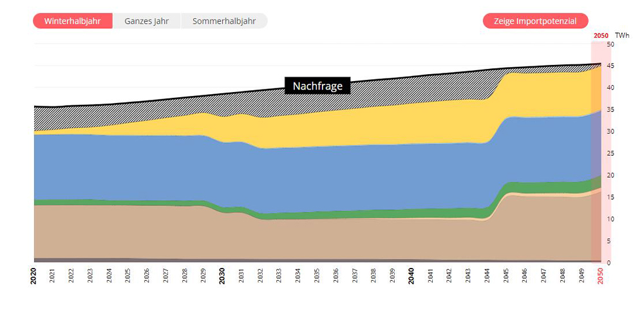Select year 2040 on the timeline axis
Image resolution: width=644 pixels, height=322 pixels.
pyautogui.click(x=411, y=276)
